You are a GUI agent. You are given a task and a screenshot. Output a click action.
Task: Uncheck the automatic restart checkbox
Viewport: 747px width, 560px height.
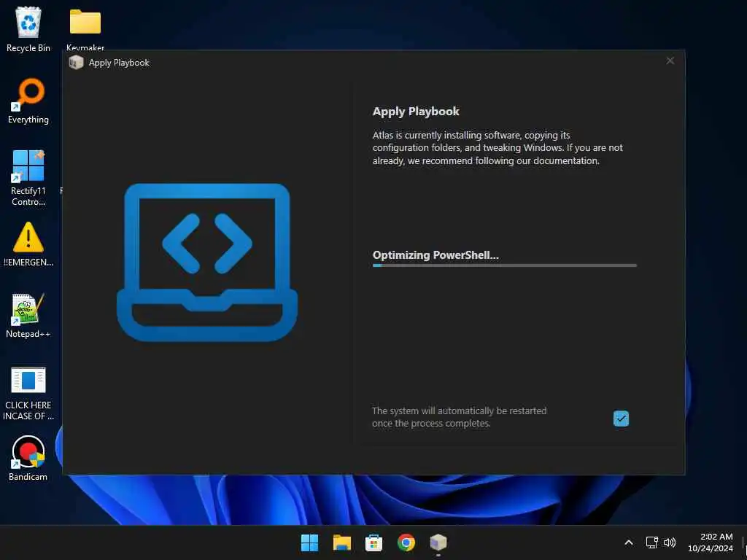(x=621, y=419)
